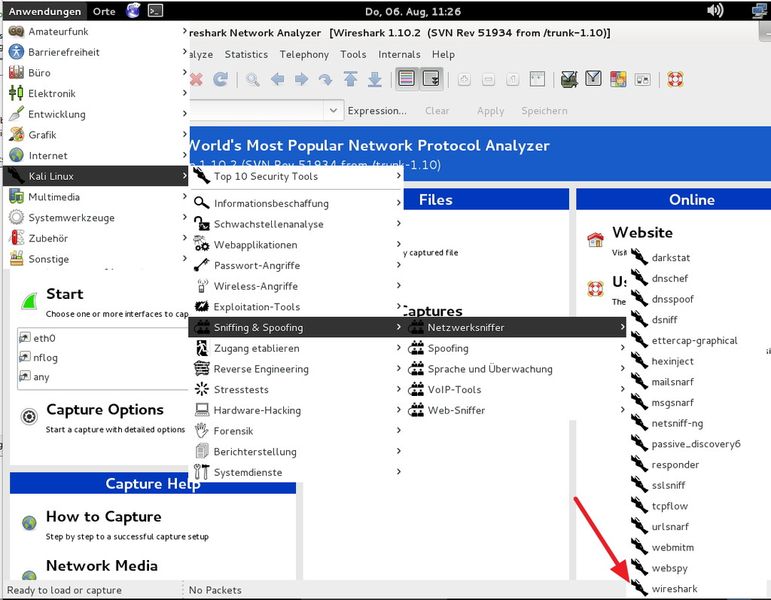This screenshot has height=600, width=771.
Task: Click the Speichern filter button
Action: pos(544,111)
